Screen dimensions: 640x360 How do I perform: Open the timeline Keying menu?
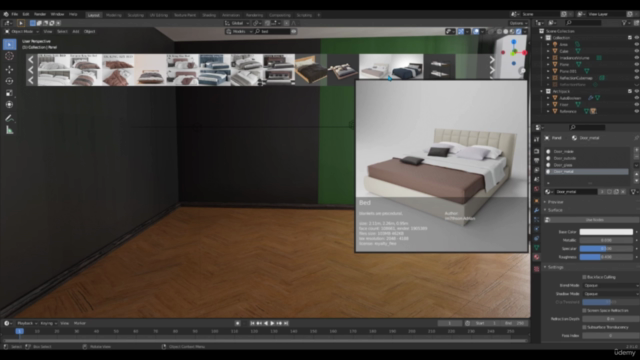(48, 323)
